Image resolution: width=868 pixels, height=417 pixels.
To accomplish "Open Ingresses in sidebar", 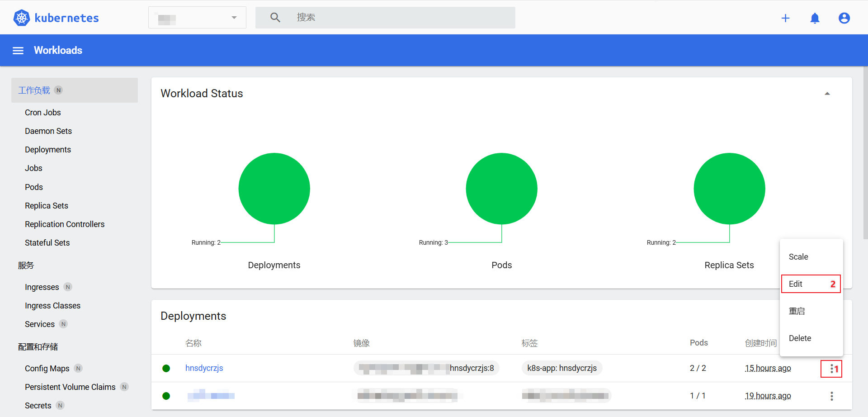I will (x=42, y=287).
